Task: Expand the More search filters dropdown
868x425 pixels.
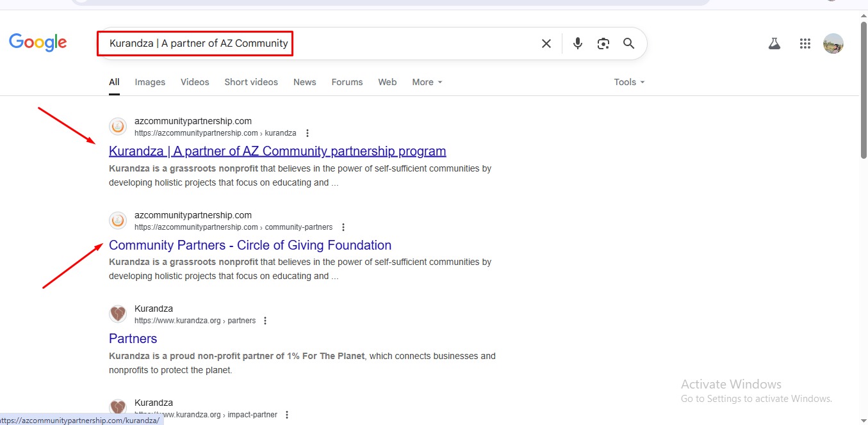Action: pyautogui.click(x=427, y=82)
